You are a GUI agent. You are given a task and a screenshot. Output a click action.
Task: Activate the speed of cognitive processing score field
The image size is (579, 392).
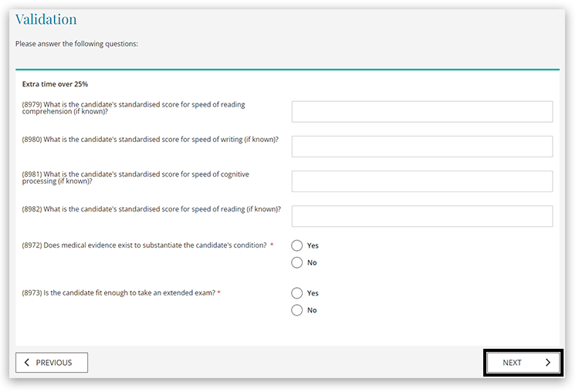422,181
